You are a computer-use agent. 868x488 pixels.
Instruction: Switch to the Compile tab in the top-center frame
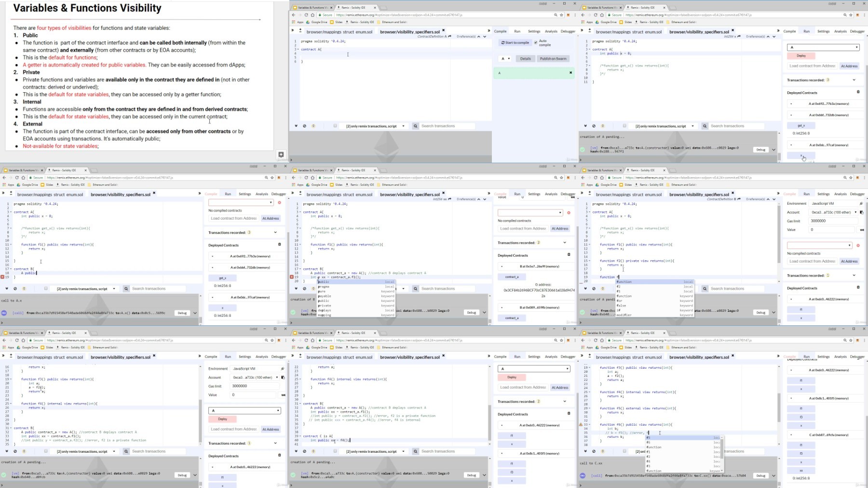pos(501,31)
